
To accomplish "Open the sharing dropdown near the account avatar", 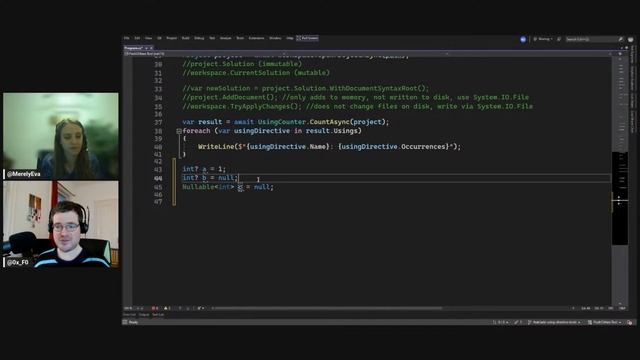I will click(x=543, y=39).
